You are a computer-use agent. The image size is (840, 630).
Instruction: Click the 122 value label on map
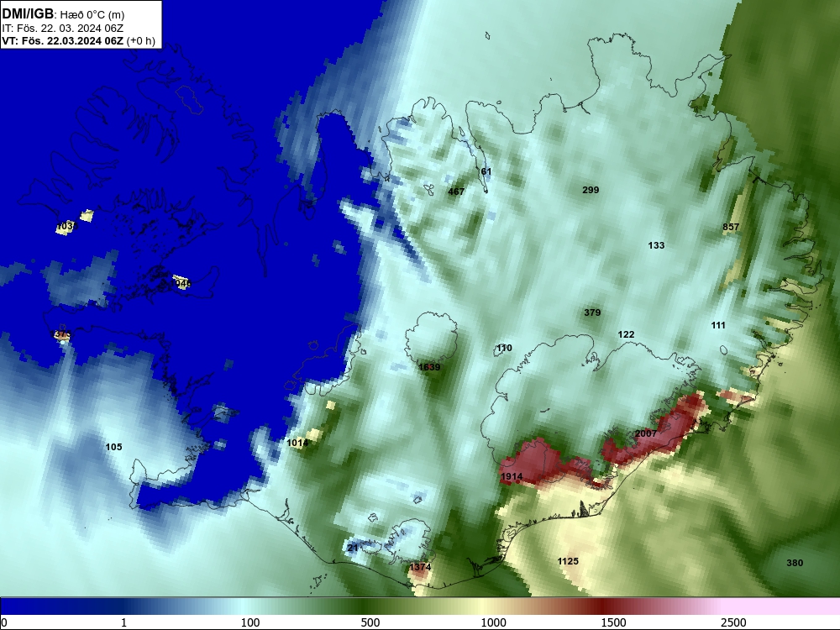[626, 334]
